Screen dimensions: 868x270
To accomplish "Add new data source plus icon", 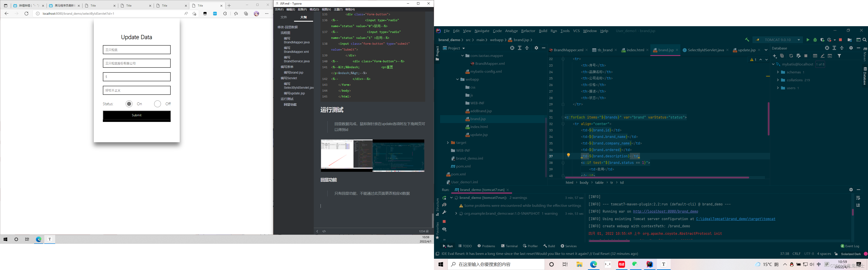I will pos(775,56).
